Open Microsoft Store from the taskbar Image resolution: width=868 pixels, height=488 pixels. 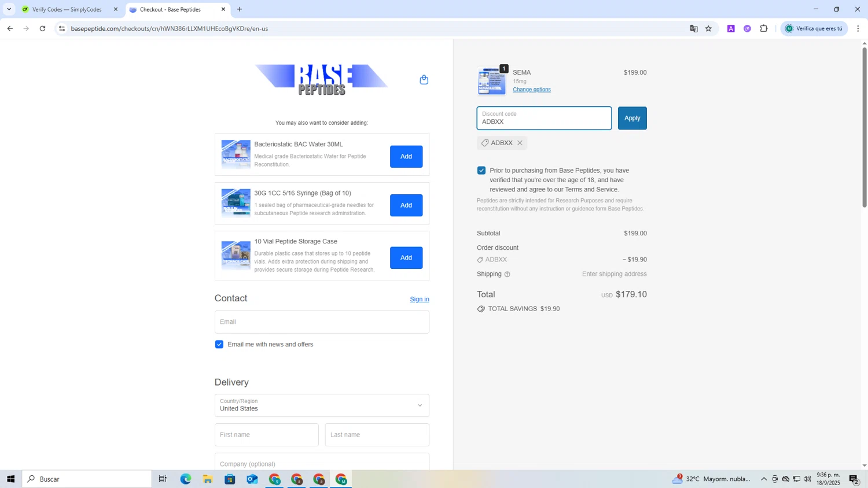[230, 479]
